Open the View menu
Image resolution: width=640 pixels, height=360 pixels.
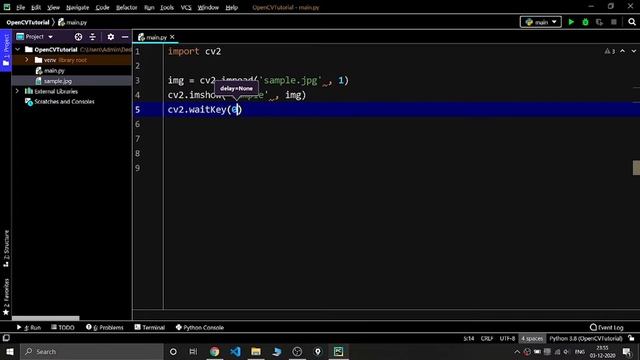point(53,7)
